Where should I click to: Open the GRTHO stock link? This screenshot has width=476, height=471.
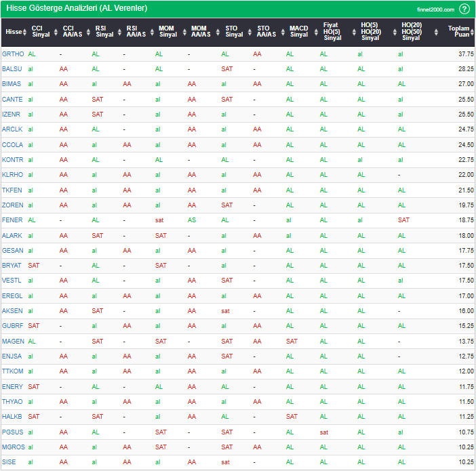click(12, 54)
